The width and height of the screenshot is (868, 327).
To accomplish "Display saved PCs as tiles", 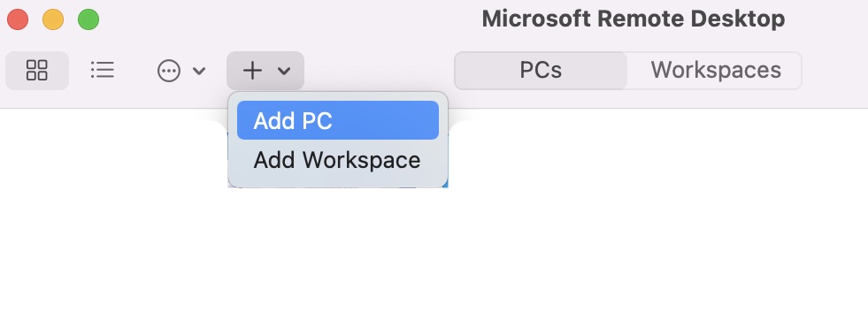I will pos(37,71).
